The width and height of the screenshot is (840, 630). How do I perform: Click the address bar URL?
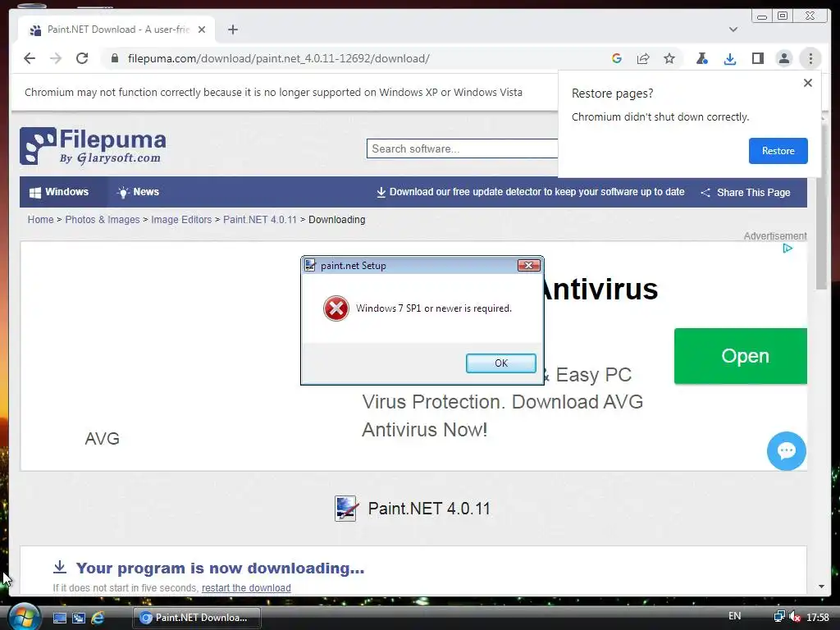coord(279,58)
